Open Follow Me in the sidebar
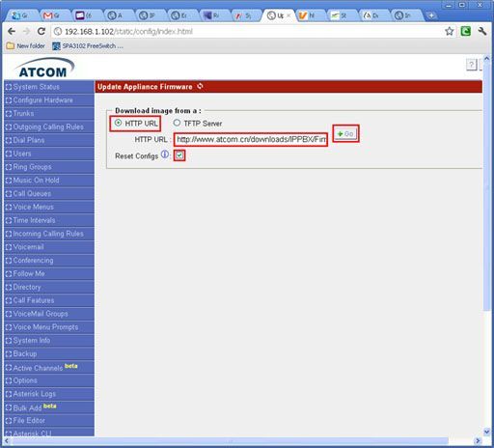 click(49, 274)
